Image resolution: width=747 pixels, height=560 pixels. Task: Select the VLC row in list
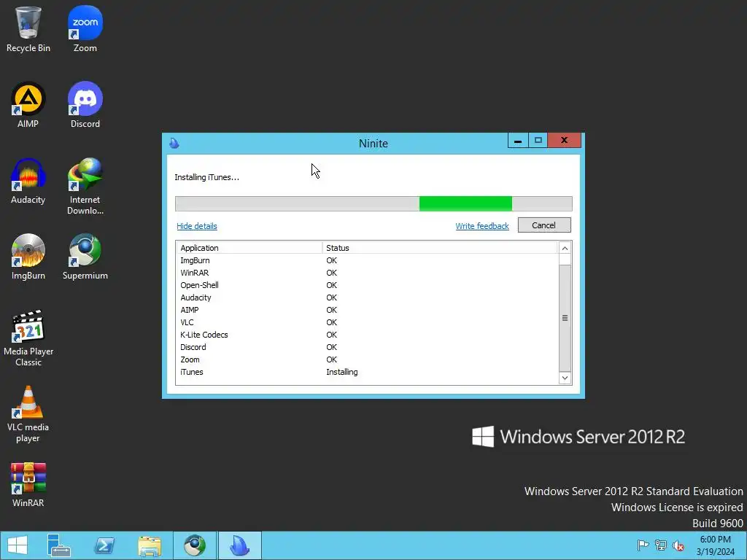(x=367, y=322)
